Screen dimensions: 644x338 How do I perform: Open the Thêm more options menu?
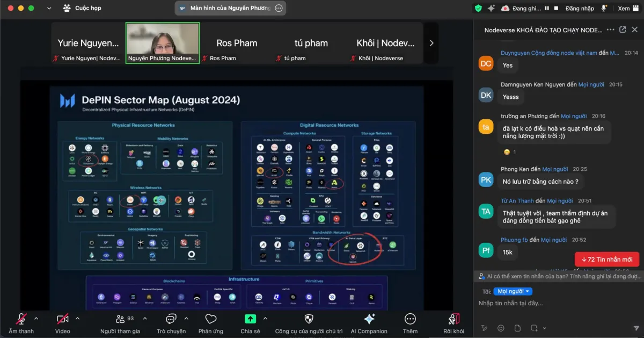coord(410,324)
